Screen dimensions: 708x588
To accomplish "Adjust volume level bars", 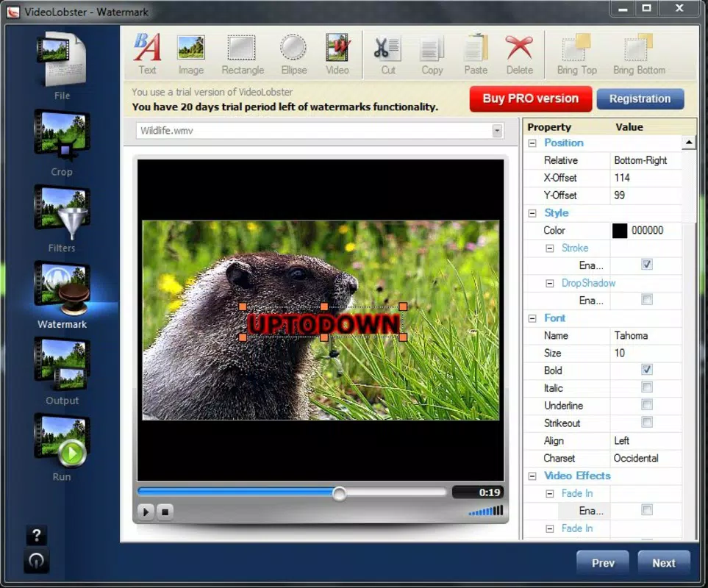I will (x=486, y=511).
